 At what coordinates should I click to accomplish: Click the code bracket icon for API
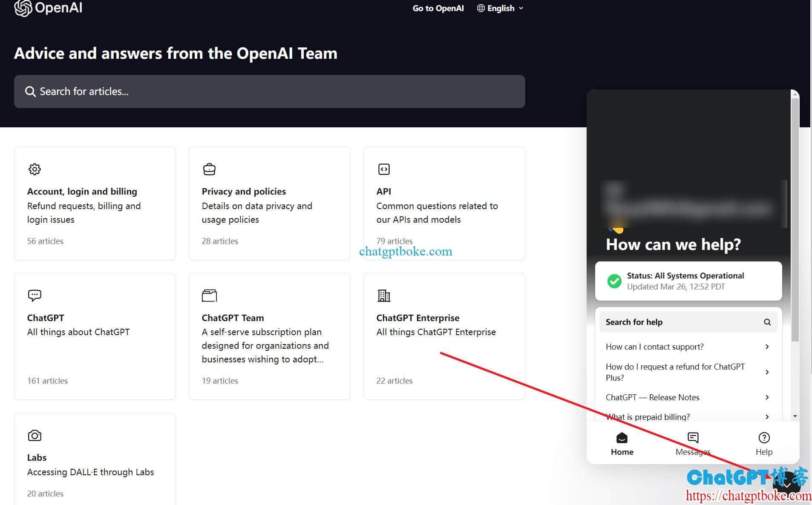point(384,169)
